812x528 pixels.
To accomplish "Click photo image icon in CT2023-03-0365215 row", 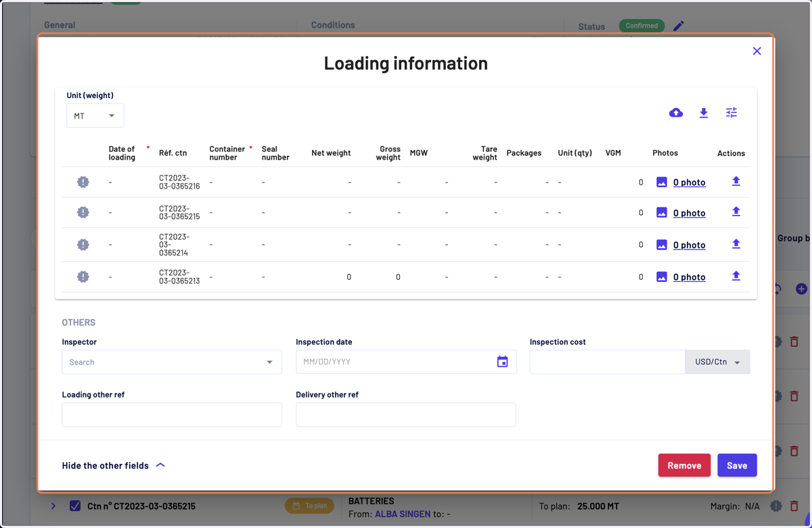I will click(662, 212).
